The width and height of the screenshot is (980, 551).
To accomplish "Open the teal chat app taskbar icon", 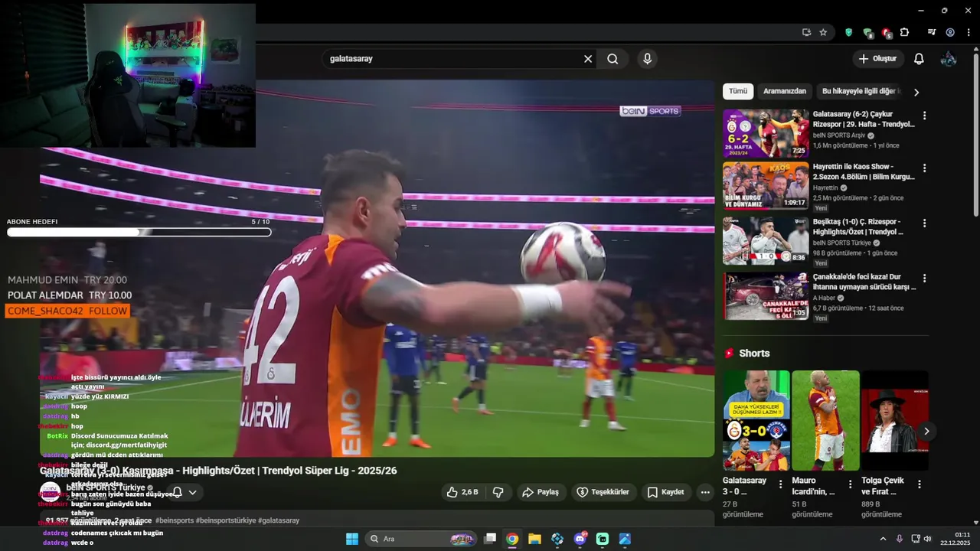I will [603, 539].
